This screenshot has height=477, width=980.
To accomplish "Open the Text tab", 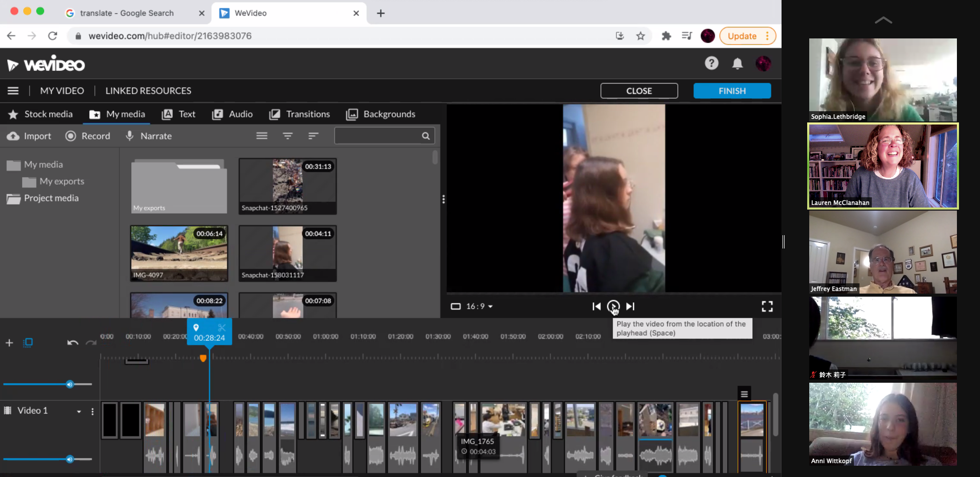I will coord(178,114).
